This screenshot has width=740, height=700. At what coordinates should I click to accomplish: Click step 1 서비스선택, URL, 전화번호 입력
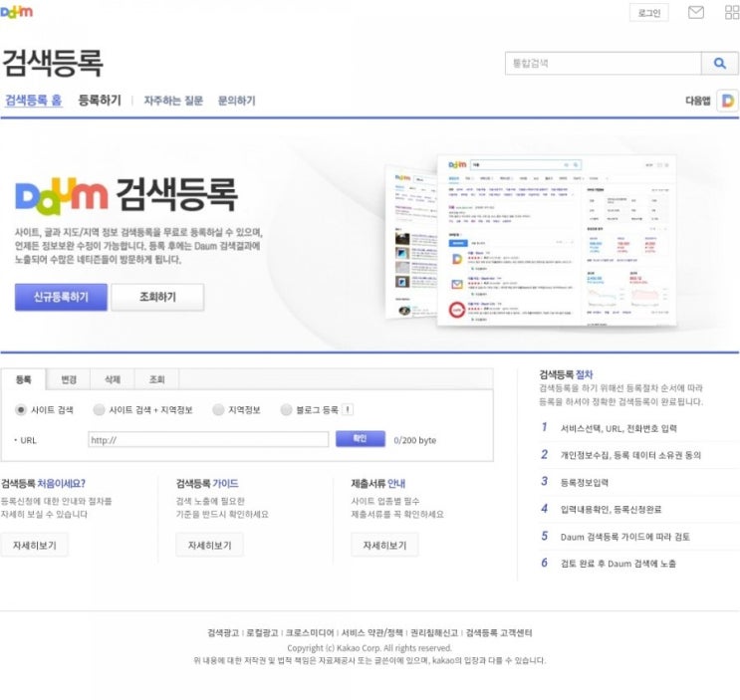[x=618, y=428]
